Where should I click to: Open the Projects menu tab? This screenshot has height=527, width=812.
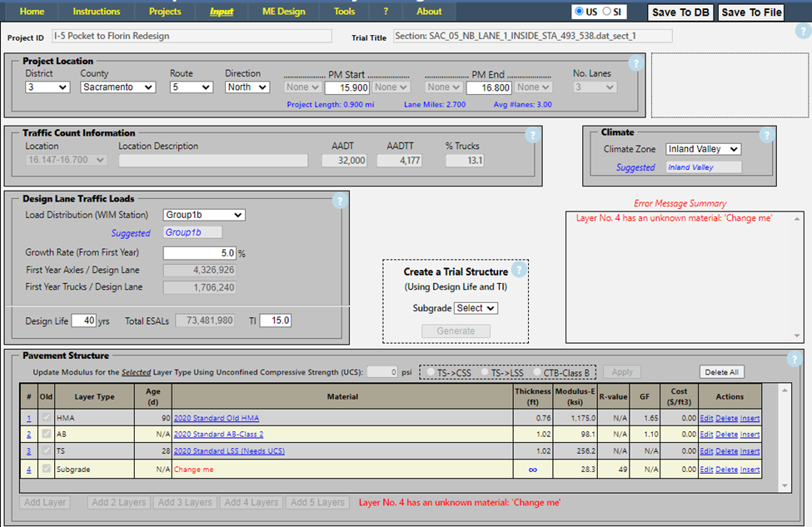165,12
